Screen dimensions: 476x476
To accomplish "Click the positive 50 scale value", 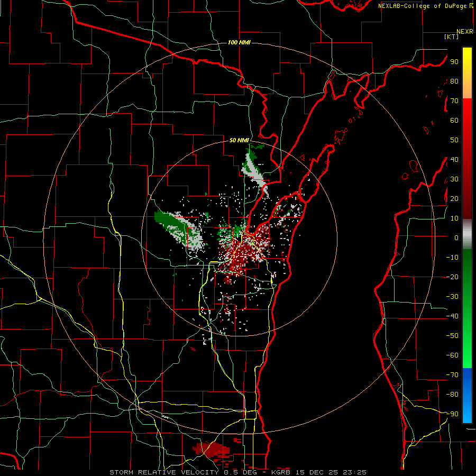I will coord(454,140).
